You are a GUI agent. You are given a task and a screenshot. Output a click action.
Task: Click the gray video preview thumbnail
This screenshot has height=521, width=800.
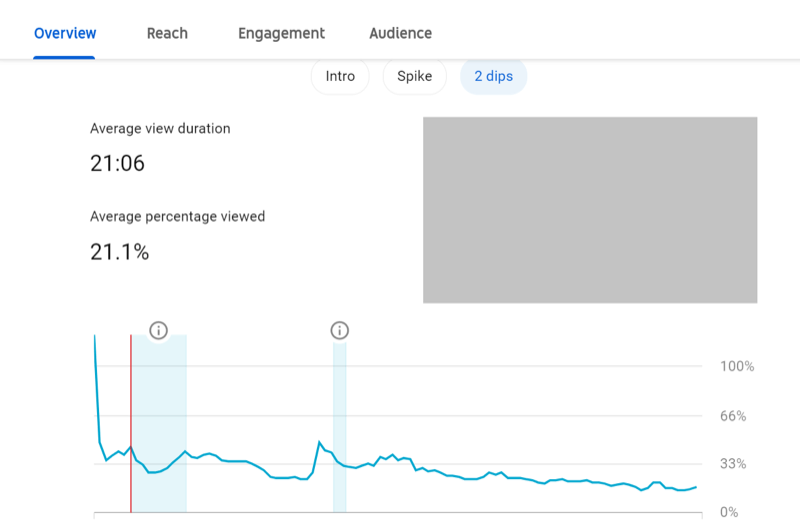(x=590, y=210)
